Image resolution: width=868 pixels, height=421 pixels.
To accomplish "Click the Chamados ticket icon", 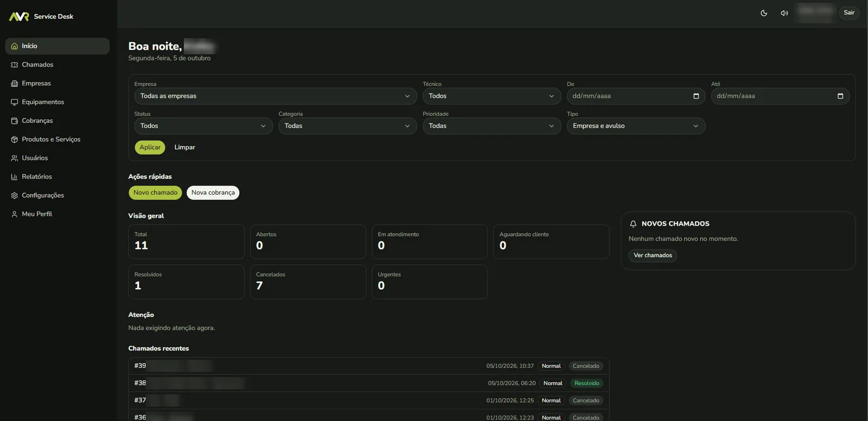I will point(15,65).
